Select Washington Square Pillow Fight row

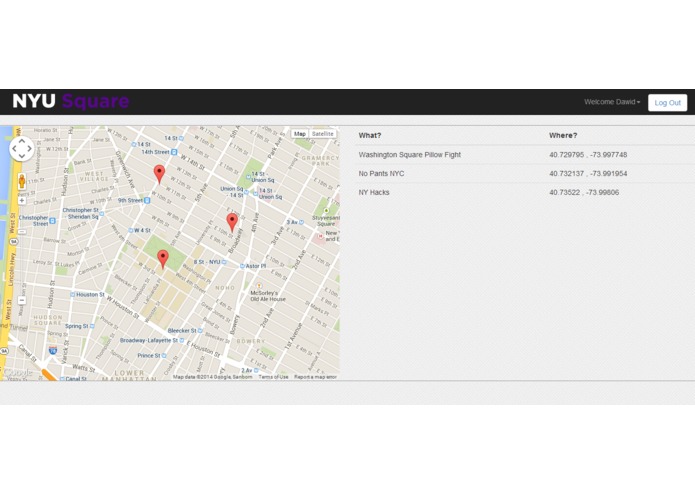click(x=525, y=155)
